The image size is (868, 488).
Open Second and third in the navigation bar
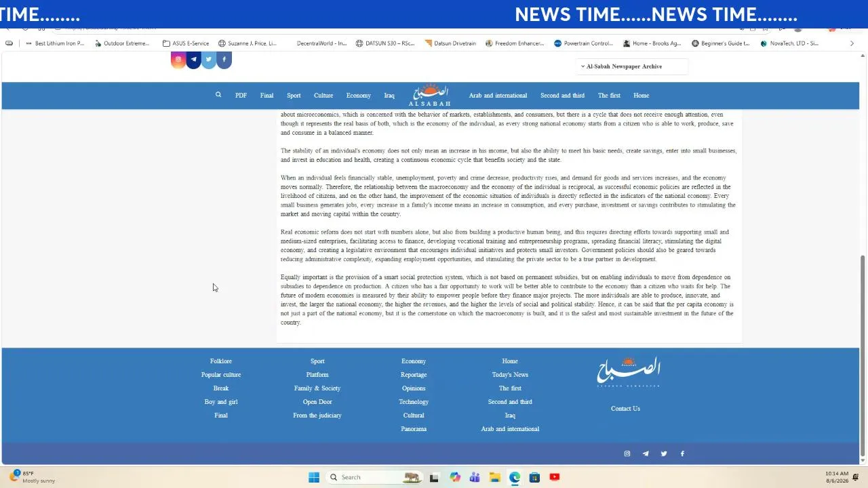(562, 96)
